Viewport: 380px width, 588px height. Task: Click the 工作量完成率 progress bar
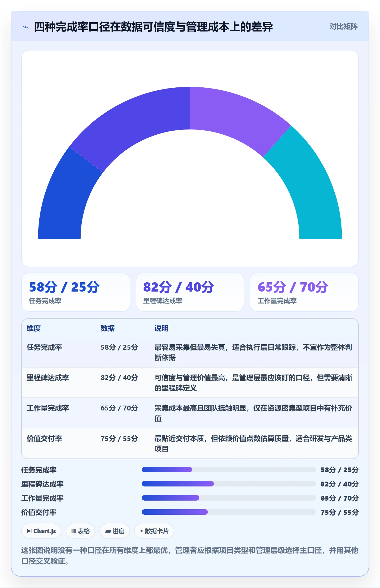[x=229, y=498]
